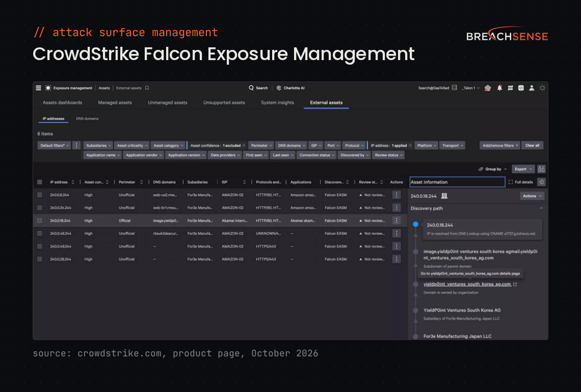Viewport: 581px width, 392px height.
Task: Click the Add/remove filters button
Action: coord(500,146)
